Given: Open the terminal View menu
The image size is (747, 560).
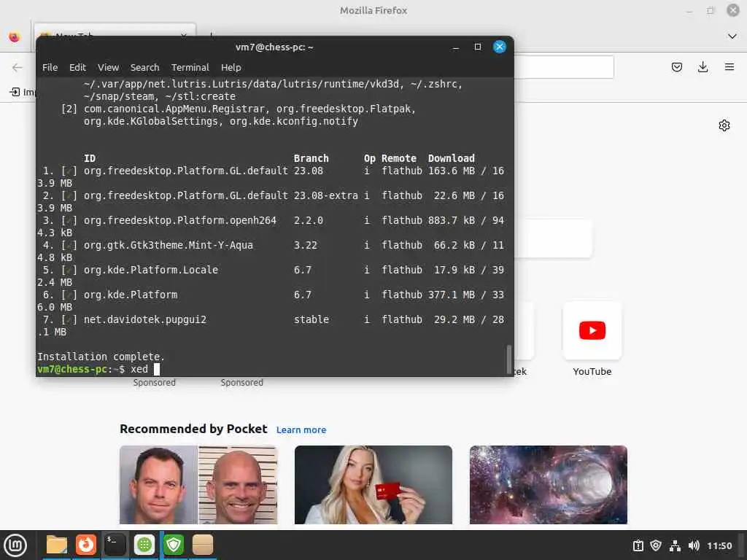Looking at the screenshot, I should point(108,68).
